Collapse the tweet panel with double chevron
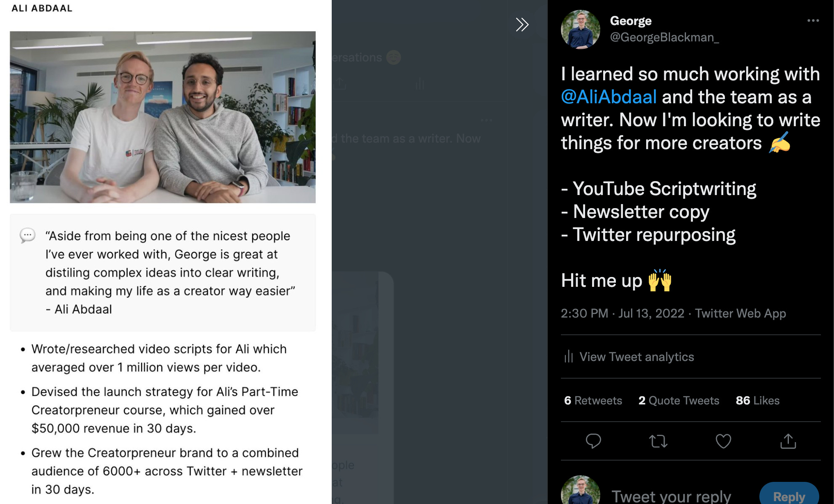 tap(522, 25)
